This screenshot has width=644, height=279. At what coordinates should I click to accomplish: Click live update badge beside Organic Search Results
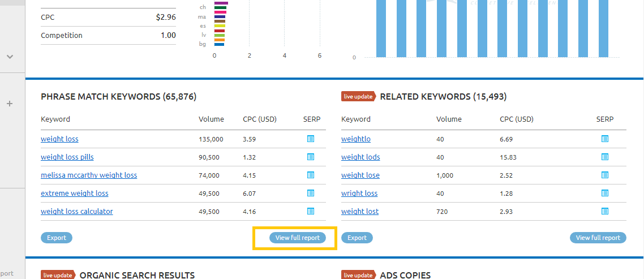[58, 275]
